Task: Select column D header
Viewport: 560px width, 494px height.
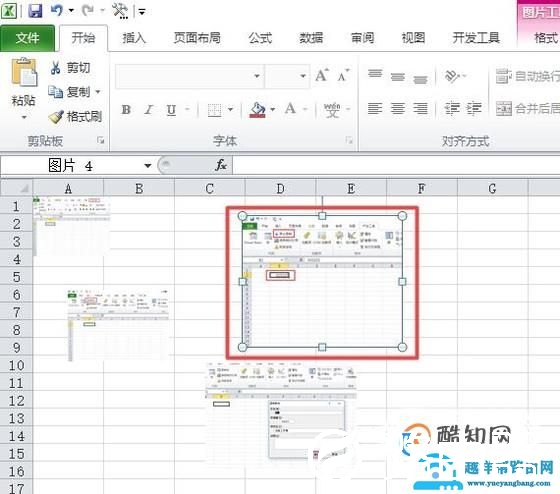Action: (280, 188)
